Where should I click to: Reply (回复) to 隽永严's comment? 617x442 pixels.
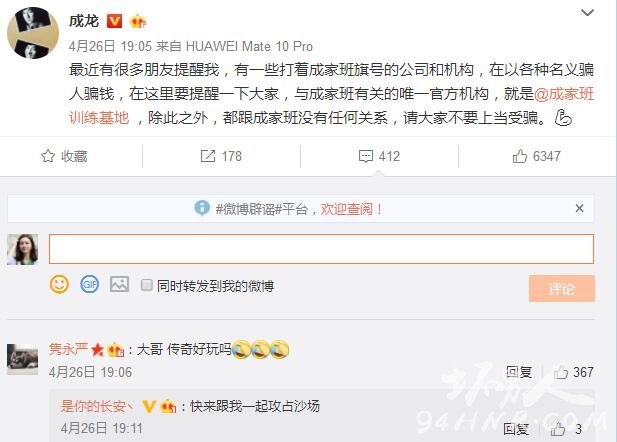pyautogui.click(x=519, y=372)
